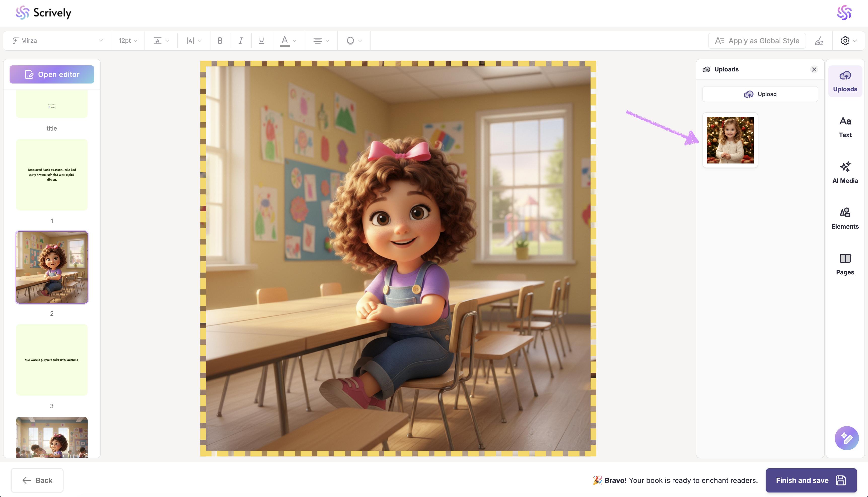The image size is (868, 497).
Task: Expand the 12pt font size dropdown
Action: [128, 41]
